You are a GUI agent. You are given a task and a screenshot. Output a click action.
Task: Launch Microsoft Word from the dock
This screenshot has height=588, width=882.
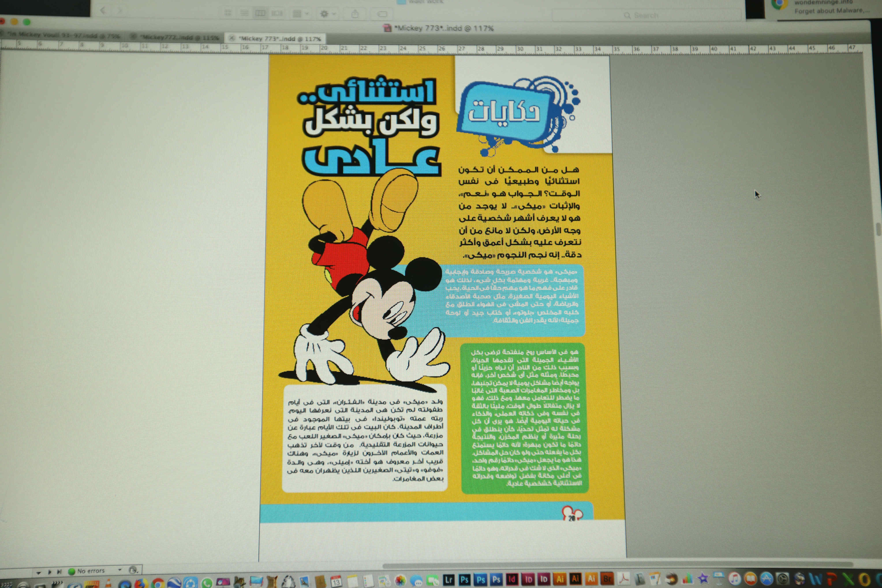tap(815, 579)
